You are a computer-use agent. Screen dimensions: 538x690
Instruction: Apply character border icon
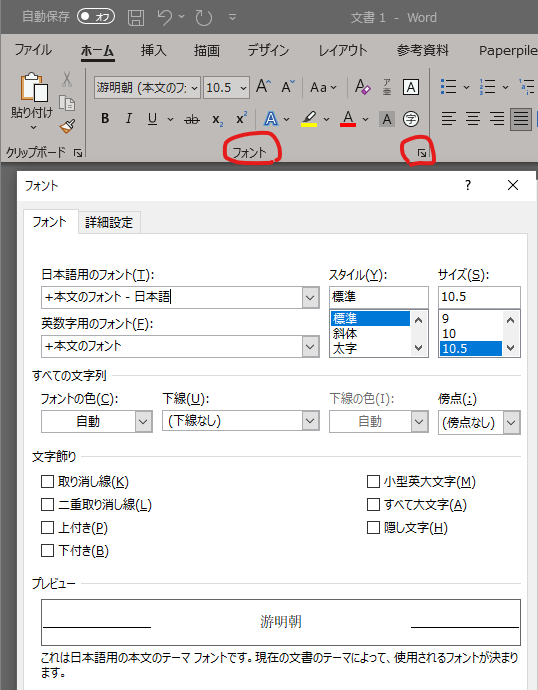point(411,87)
